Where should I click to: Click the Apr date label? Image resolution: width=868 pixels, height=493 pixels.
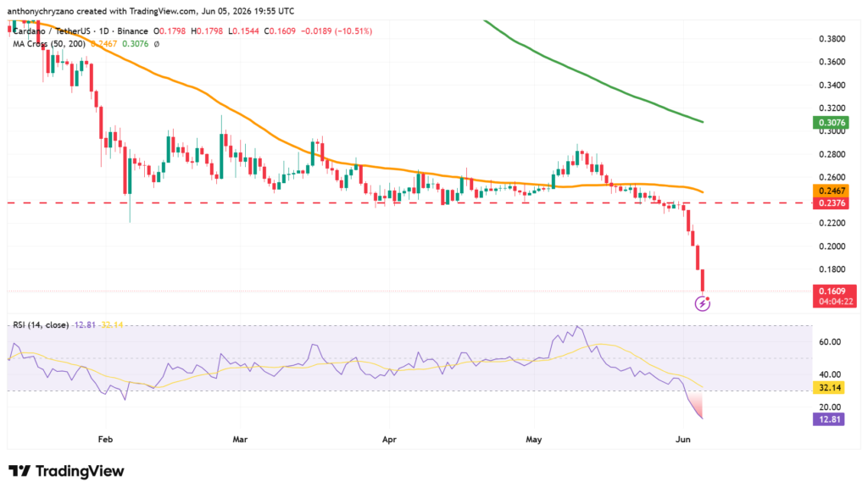(389, 440)
